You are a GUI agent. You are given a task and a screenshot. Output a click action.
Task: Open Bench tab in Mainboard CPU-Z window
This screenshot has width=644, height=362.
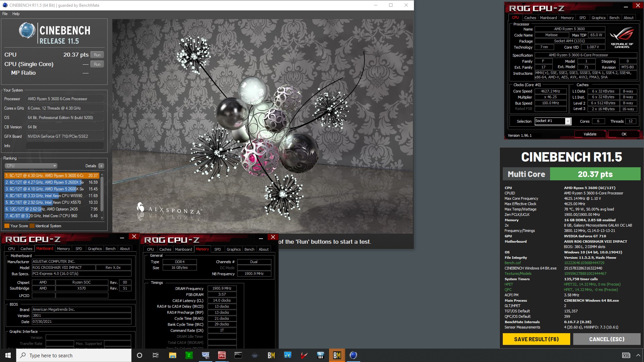[x=110, y=249]
